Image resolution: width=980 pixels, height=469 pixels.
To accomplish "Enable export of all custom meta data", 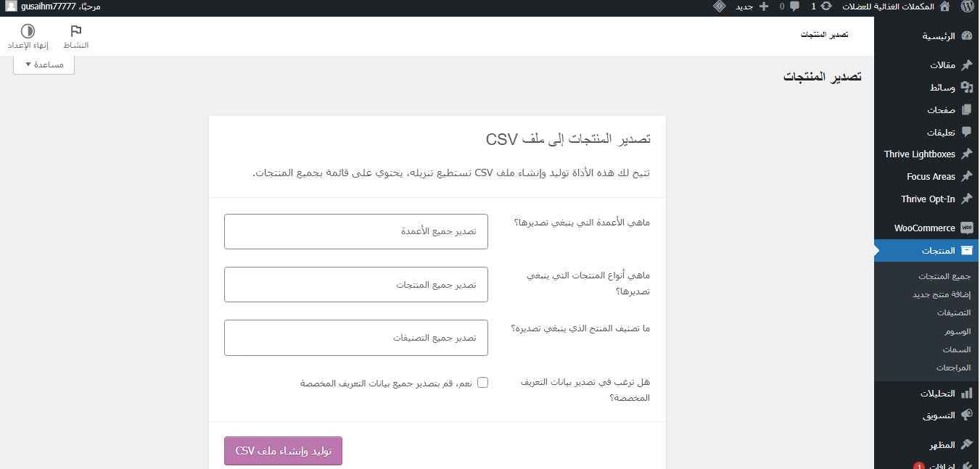I will pyautogui.click(x=482, y=383).
